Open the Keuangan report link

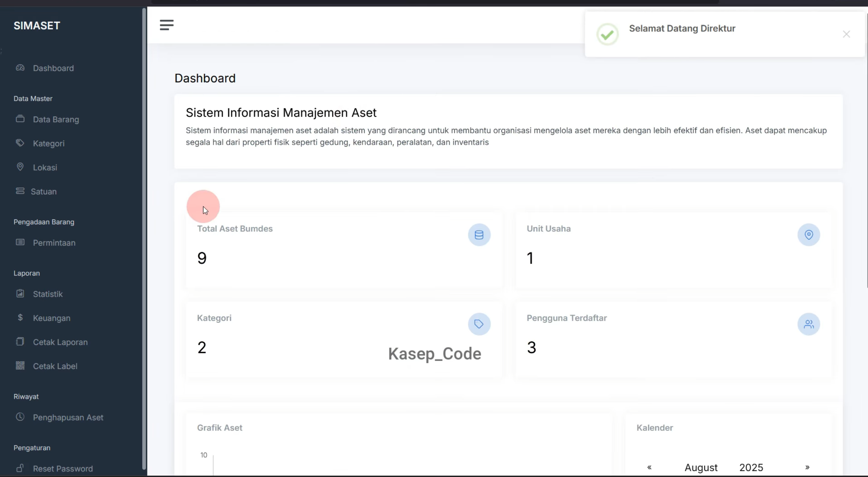click(52, 318)
